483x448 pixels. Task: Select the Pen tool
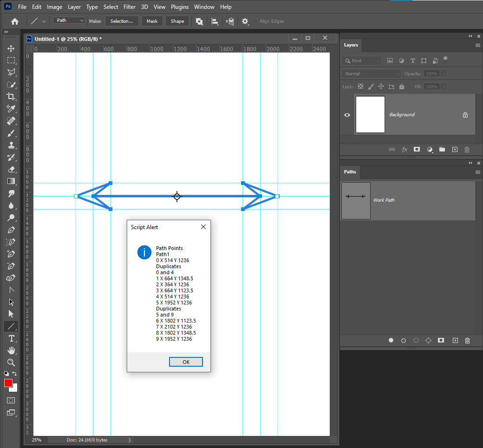pos(11,230)
